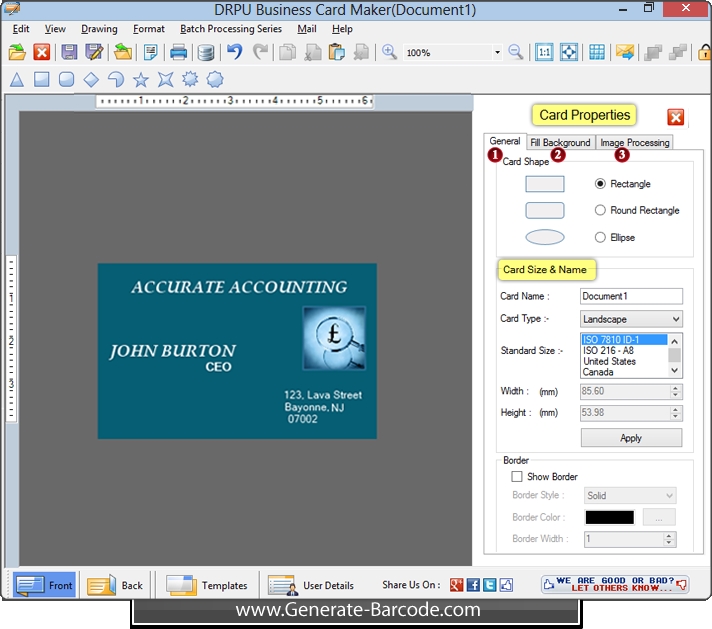Click the save-as floppy with pencil icon
Image resolution: width=712 pixels, height=629 pixels.
pos(94,52)
